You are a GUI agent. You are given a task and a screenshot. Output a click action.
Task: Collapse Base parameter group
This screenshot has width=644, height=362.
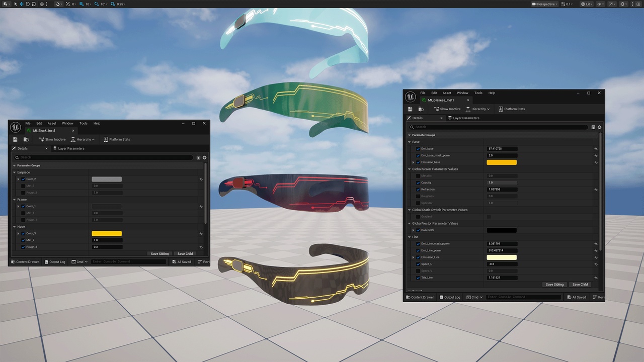click(410, 142)
